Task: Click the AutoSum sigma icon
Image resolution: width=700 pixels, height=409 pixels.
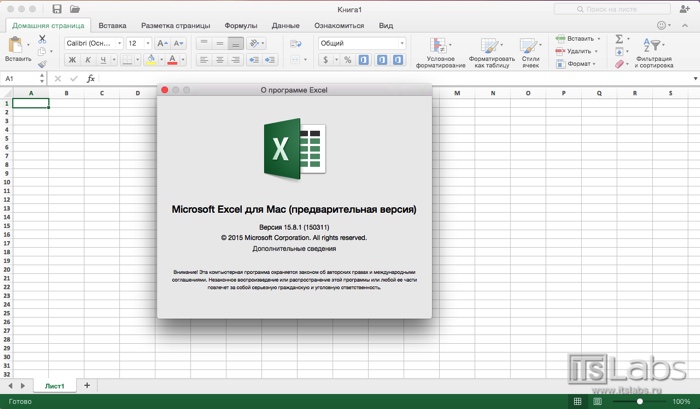Action: pos(619,39)
